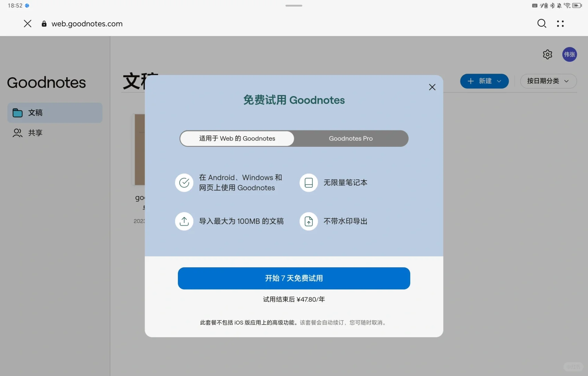588x376 pixels.
Task: Select the 文稿 folder icon in sidebar
Action: (17, 112)
